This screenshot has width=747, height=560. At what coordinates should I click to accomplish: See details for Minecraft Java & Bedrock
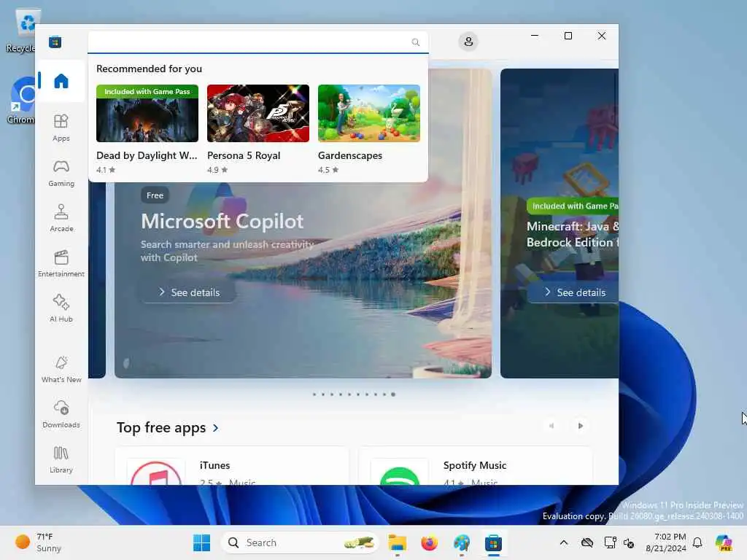click(x=574, y=292)
